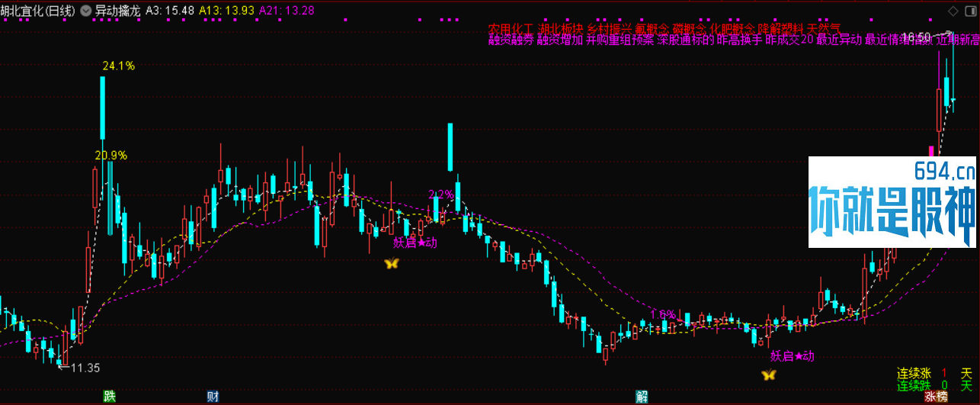The image size is (980, 405).
Task: Click the 湖北宜化(日线) chart title
Action: [x=38, y=11]
